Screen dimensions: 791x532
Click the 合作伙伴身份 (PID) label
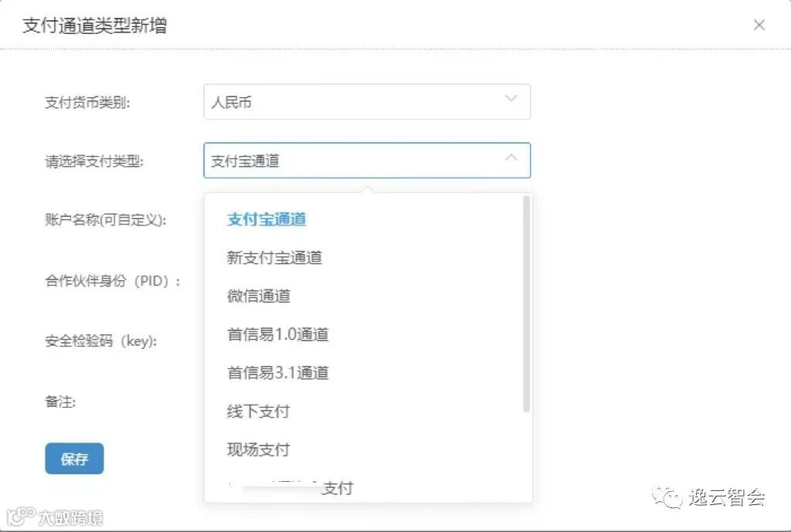[113, 281]
